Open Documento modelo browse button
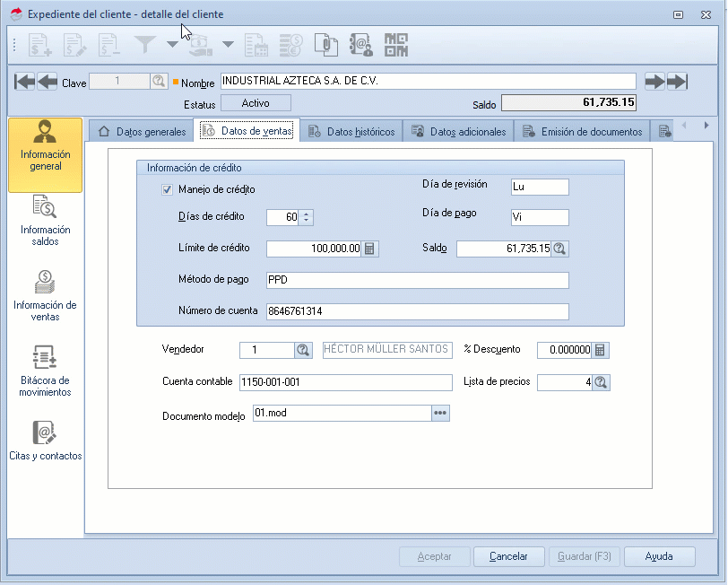Image resolution: width=728 pixels, height=585 pixels. [440, 413]
